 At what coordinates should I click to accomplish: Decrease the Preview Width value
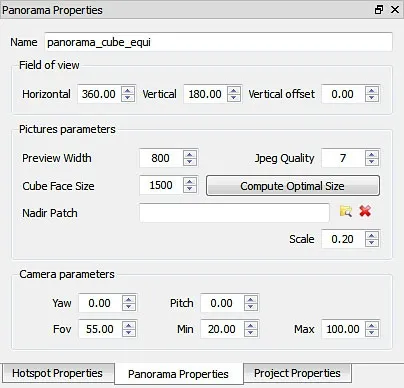pos(190,162)
